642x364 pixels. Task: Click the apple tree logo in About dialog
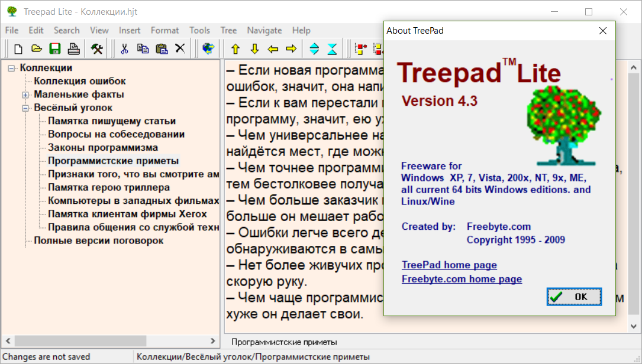(x=563, y=125)
